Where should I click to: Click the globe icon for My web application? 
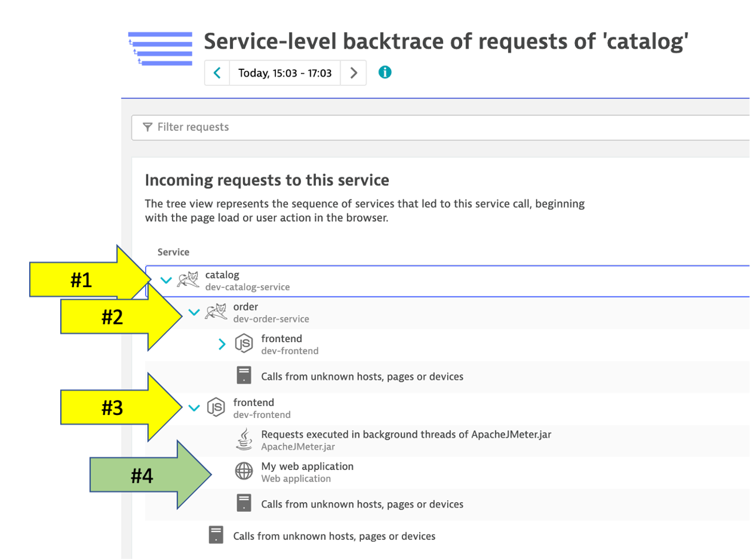coord(244,471)
